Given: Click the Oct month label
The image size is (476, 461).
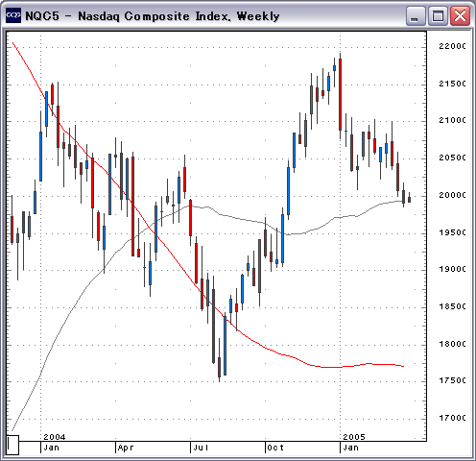Looking at the screenshot, I should [275, 448].
